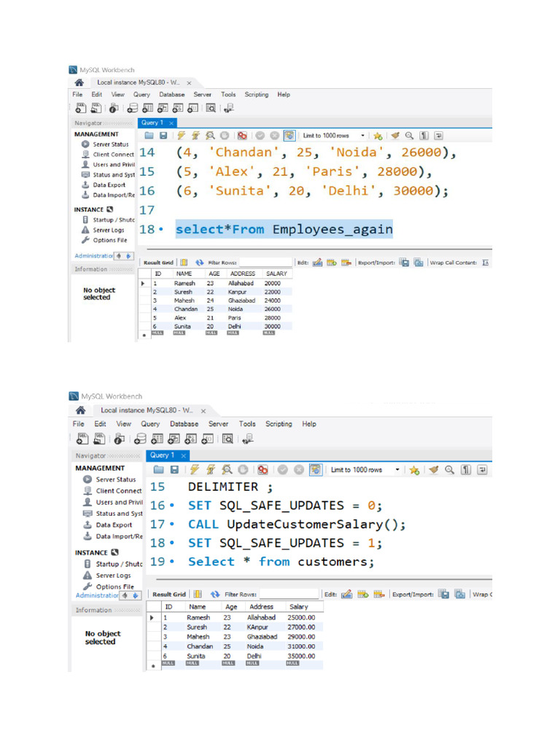Click Data Export in Employees_again window navigator
This screenshot has width=560, height=747.
coord(109,185)
